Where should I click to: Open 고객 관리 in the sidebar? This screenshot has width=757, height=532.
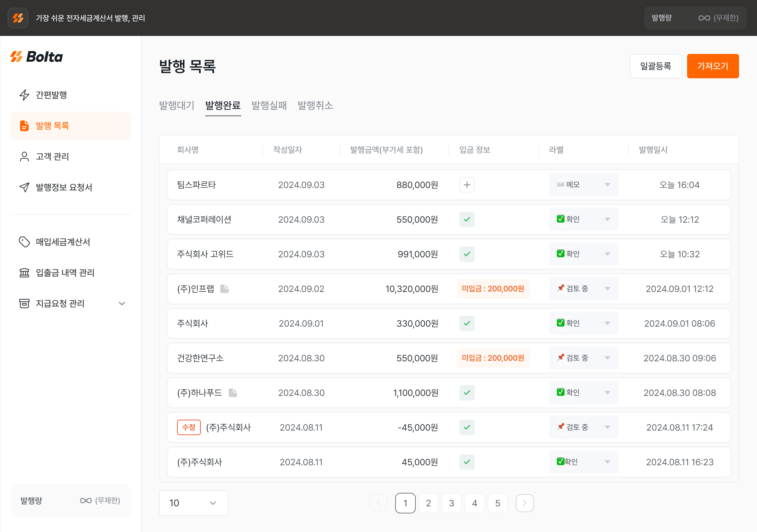(70, 156)
